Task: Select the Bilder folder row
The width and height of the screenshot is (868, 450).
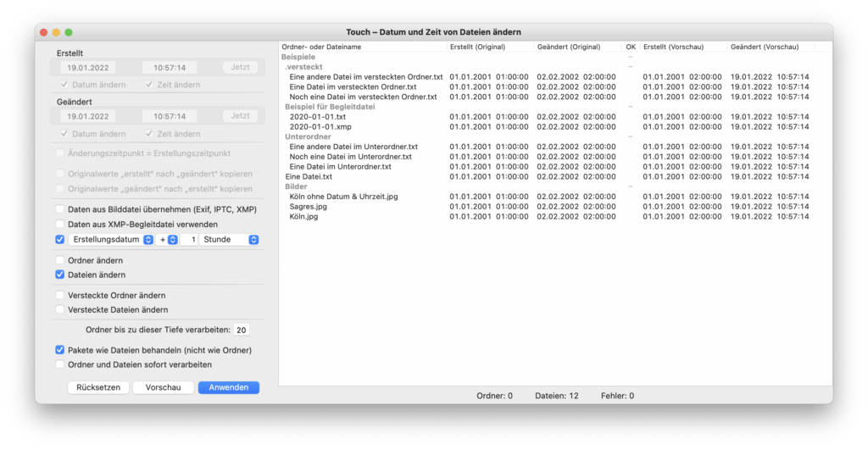Action: [556, 186]
